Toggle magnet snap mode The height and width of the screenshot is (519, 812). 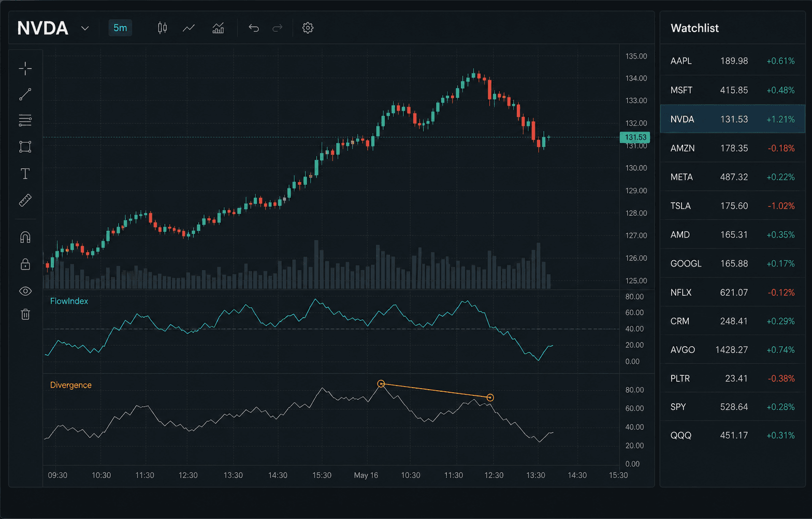[x=25, y=237]
